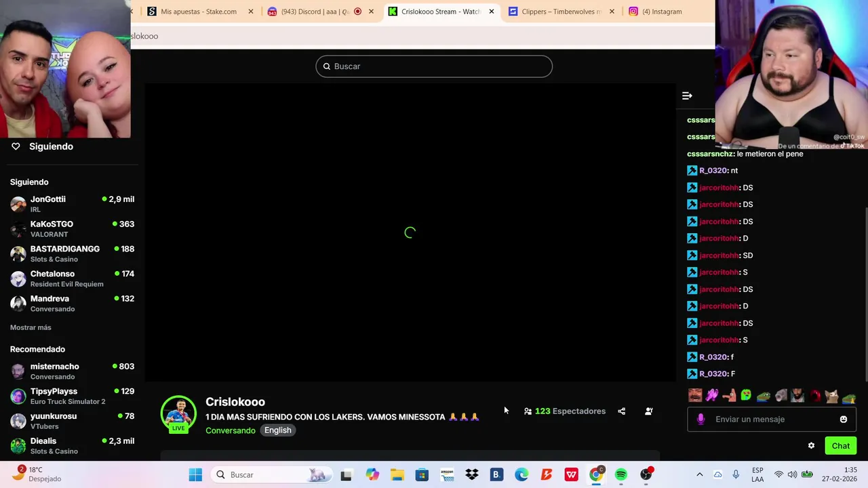Open yuunkurosu recommended channel
The image size is (868, 488).
click(72, 421)
